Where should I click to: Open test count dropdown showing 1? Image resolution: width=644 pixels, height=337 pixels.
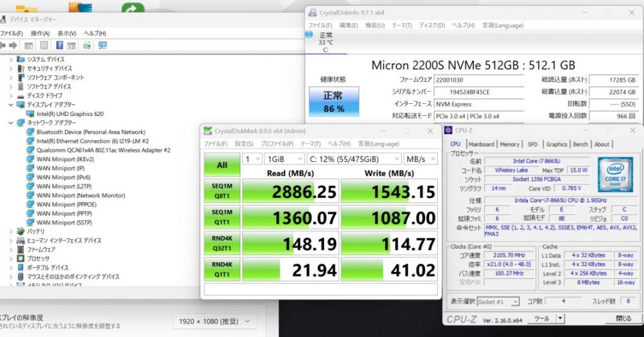pos(252,159)
